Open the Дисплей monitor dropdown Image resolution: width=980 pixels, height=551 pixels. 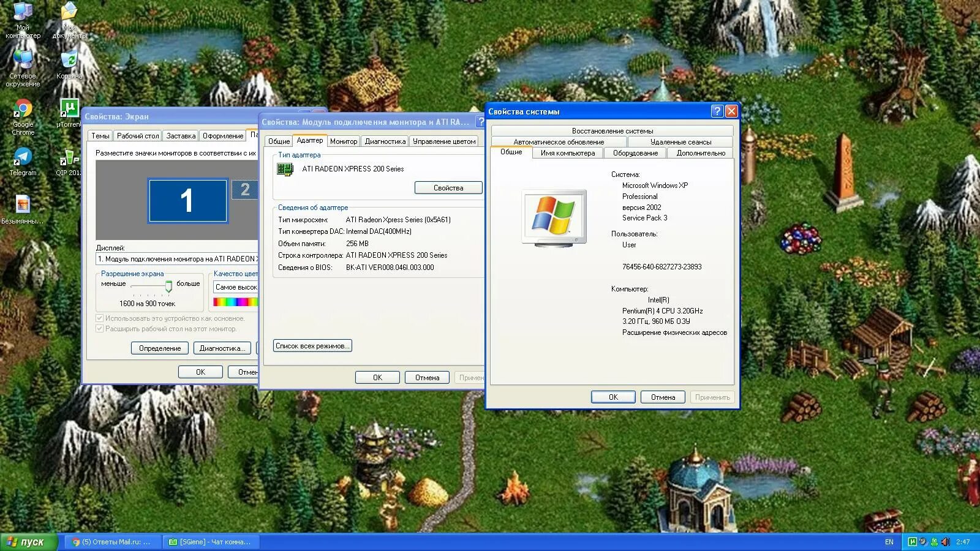pyautogui.click(x=177, y=259)
